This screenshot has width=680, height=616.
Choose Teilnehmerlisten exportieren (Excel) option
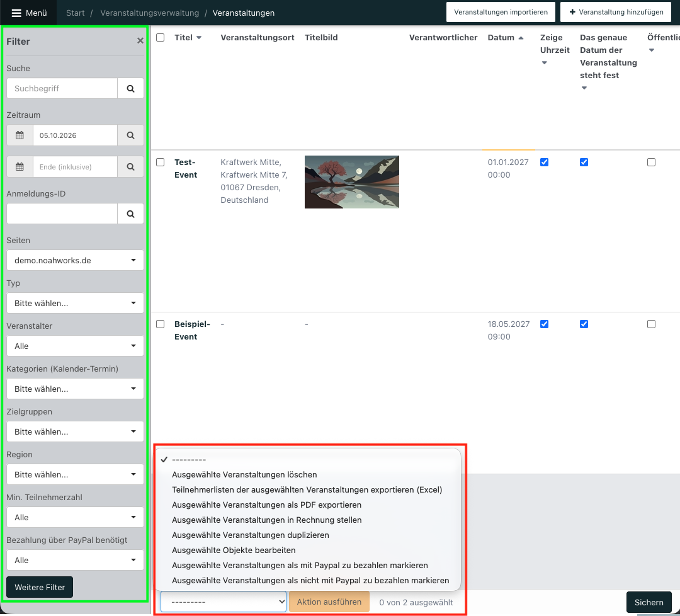click(308, 490)
